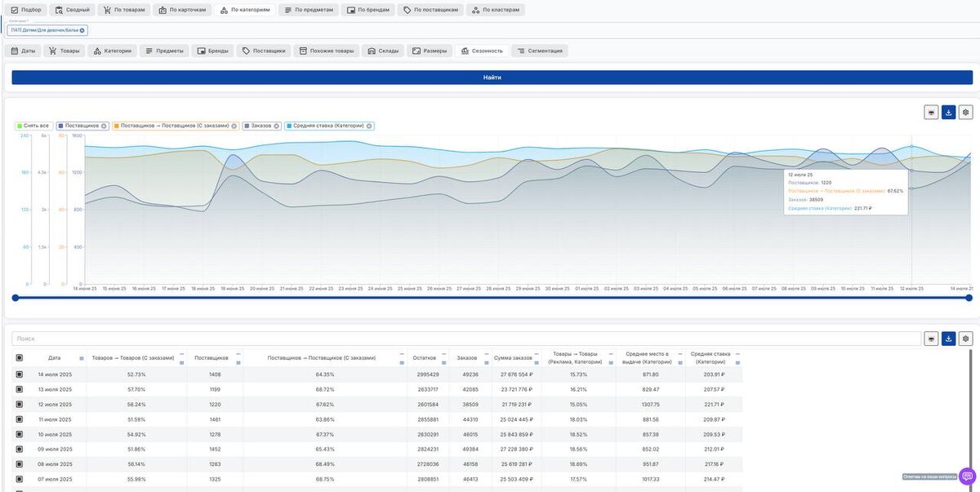Toggle the checkbox for the 10 июля 2025 row

20,435
